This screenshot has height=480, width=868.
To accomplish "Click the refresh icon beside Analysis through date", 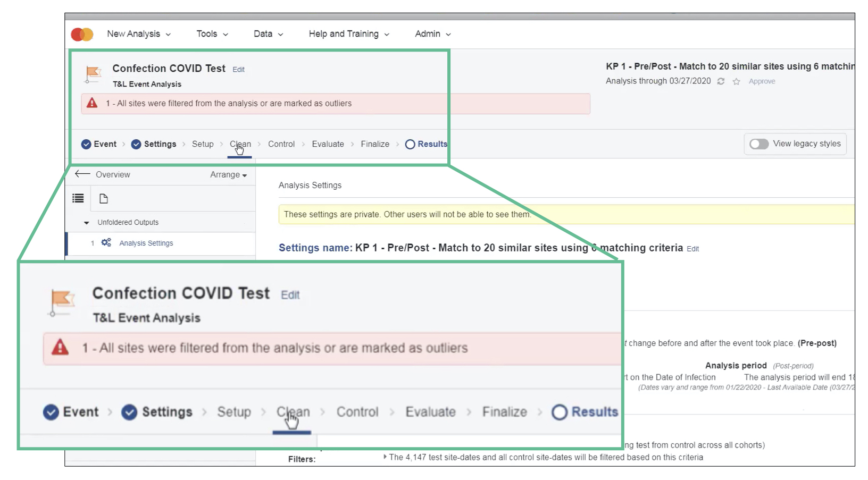I will click(721, 81).
